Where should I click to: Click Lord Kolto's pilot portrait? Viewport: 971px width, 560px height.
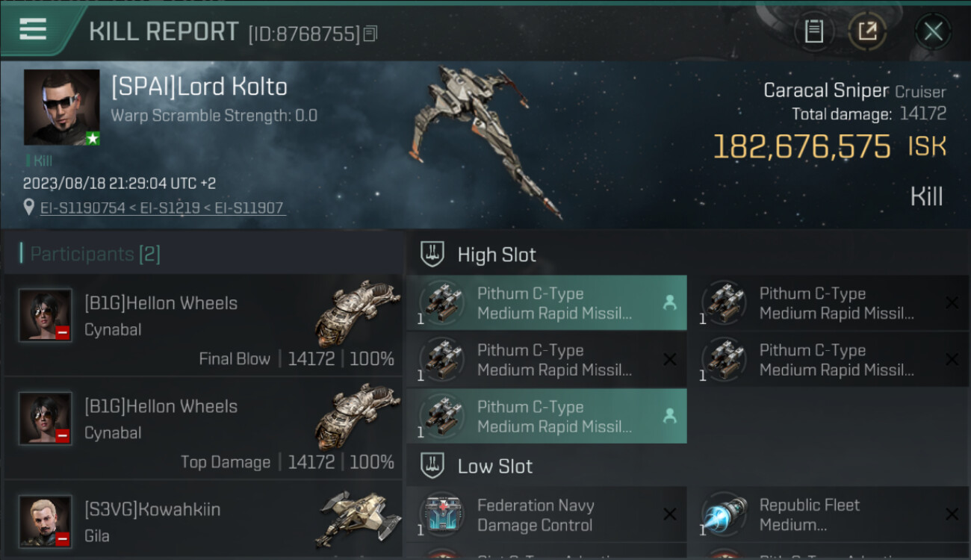point(61,107)
